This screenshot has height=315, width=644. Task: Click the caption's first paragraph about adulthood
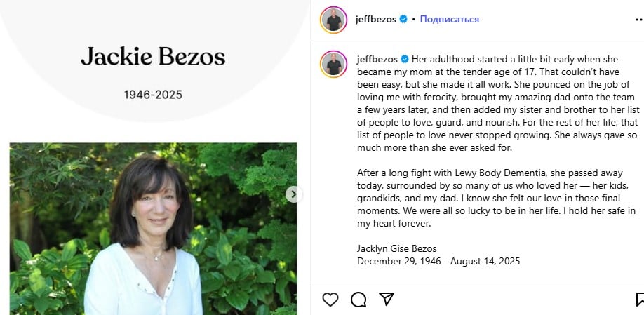[497, 104]
